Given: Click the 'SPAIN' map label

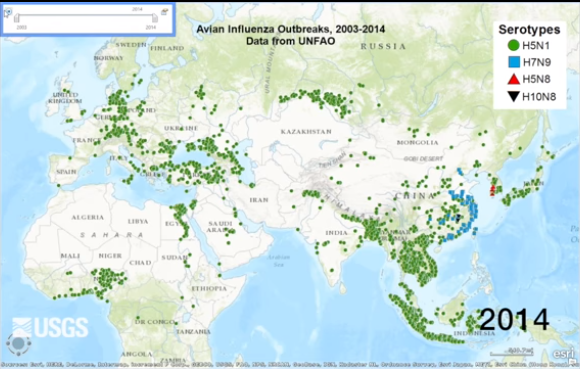Looking at the screenshot, I should coord(67,172).
